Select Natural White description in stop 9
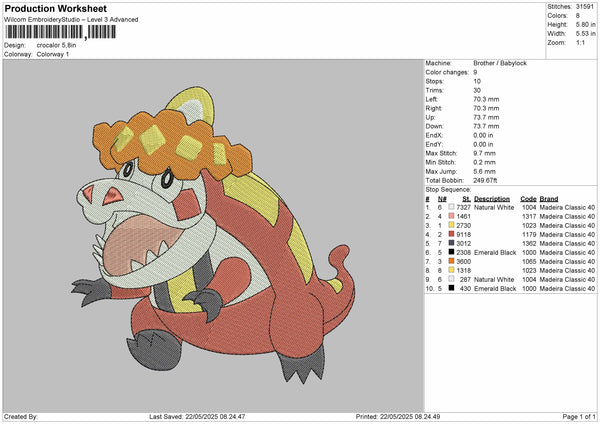This screenshot has height=424, width=600. 494,279
